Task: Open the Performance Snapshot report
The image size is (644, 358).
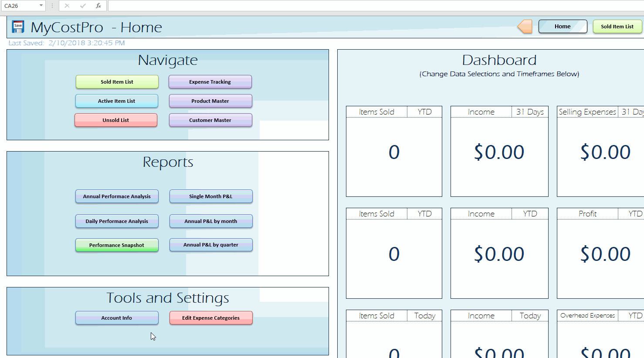Action: click(117, 245)
